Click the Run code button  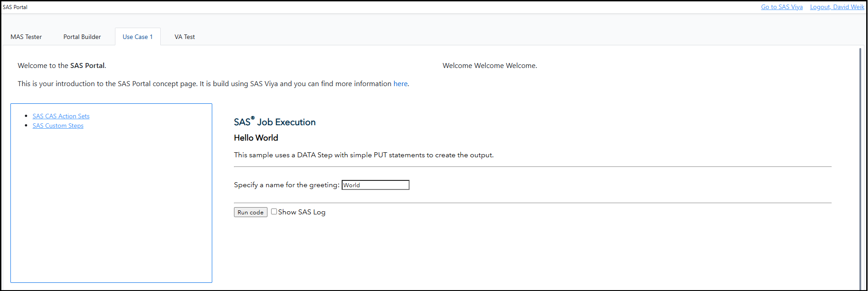(x=250, y=212)
